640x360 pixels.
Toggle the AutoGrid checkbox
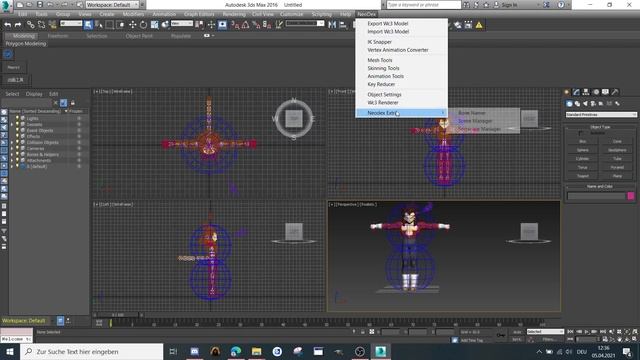(581, 133)
